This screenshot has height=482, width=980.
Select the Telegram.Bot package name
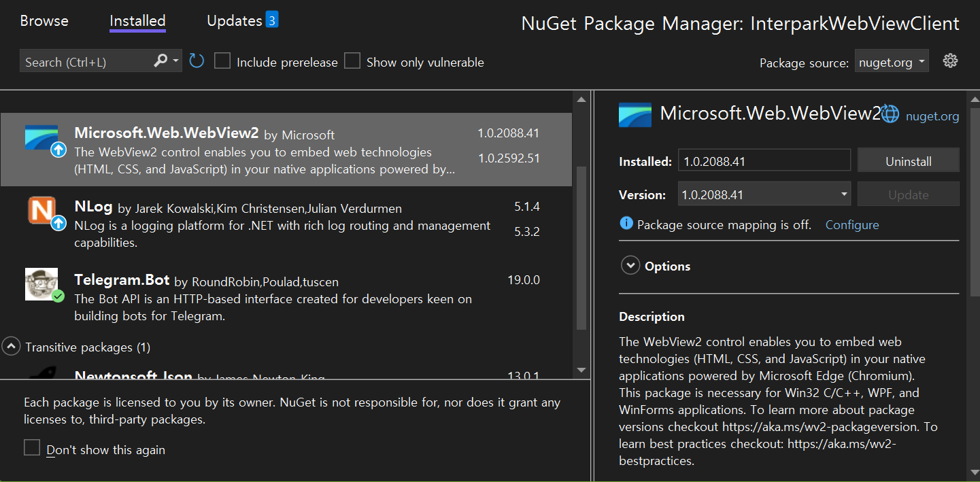[122, 280]
